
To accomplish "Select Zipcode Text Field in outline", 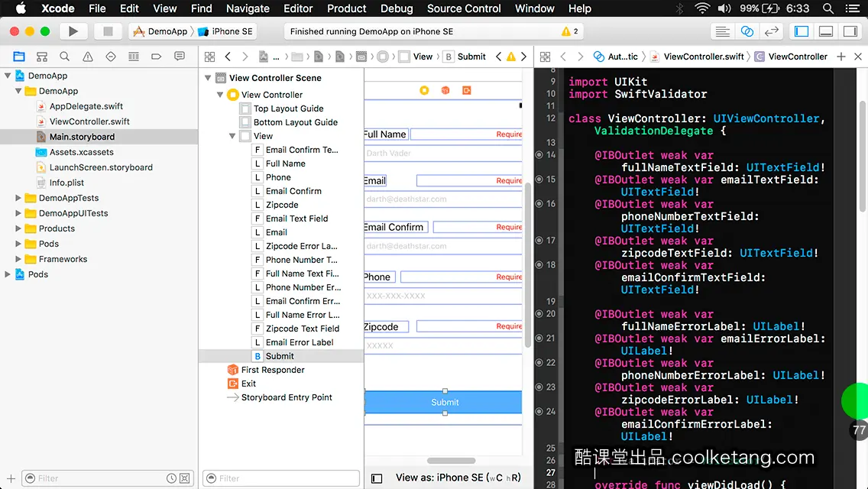I will point(303,329).
